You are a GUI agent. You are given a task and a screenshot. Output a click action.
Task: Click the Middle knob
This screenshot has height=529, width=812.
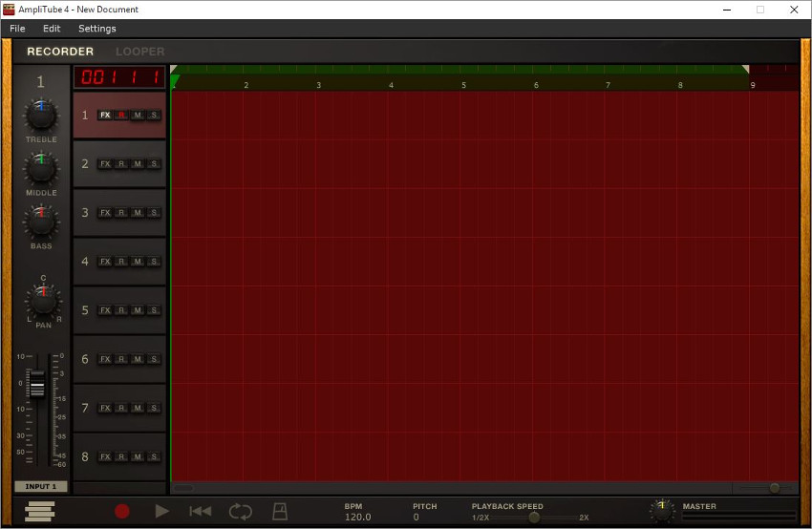[41, 168]
